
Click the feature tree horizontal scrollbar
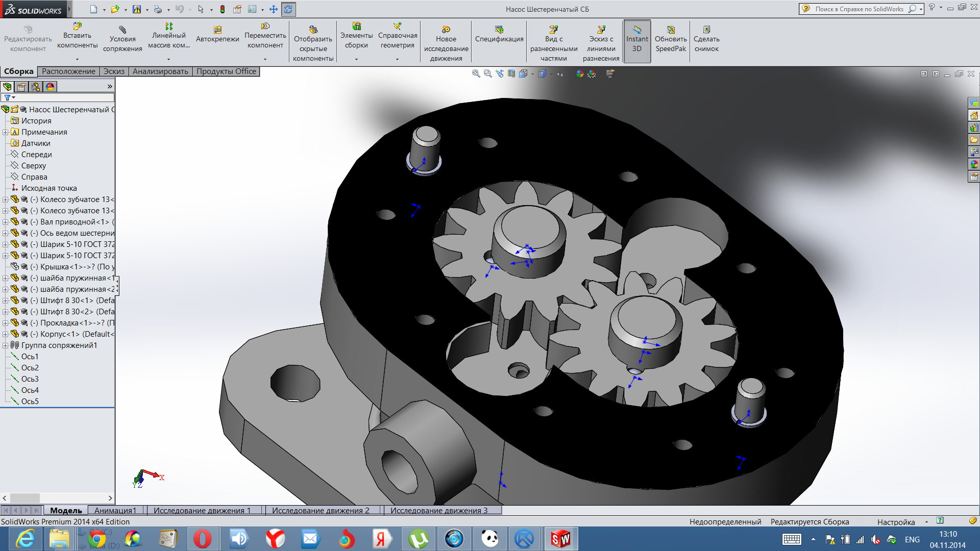coord(57,498)
